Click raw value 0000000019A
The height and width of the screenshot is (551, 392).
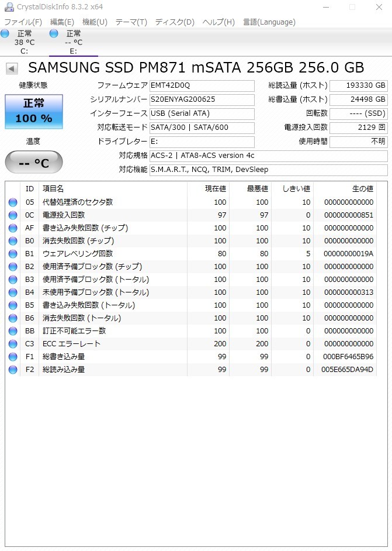point(349,254)
